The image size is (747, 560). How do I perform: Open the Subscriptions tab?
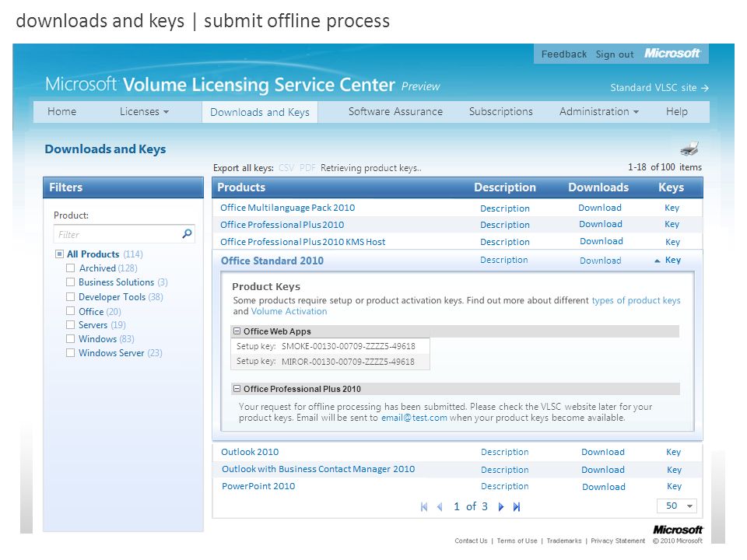pos(500,111)
